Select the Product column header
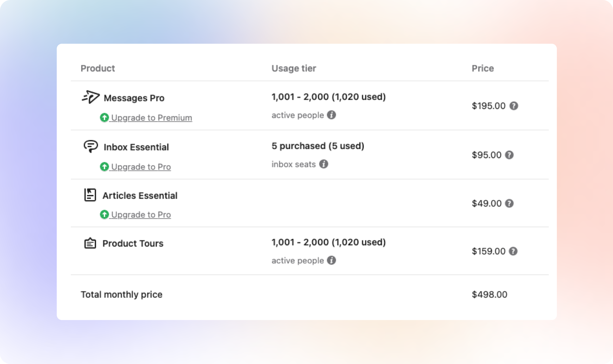 (x=98, y=68)
